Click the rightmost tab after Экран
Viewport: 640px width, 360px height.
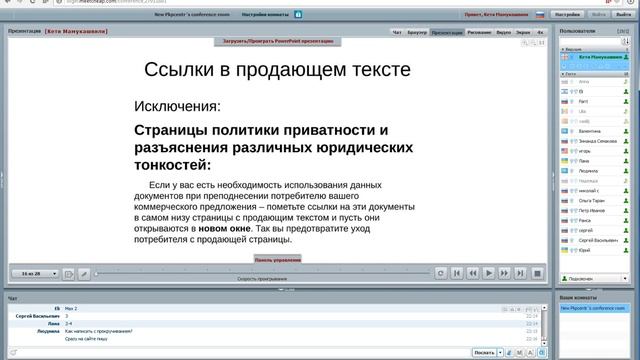[x=540, y=32]
